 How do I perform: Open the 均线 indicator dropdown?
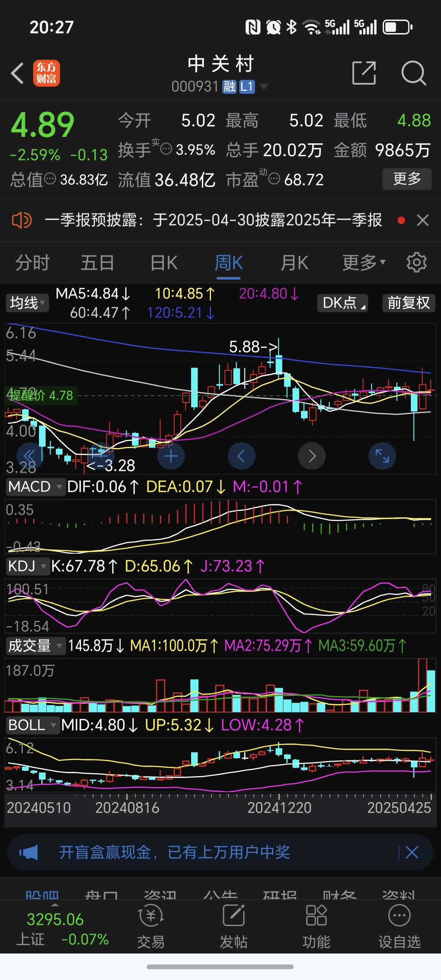(x=27, y=303)
